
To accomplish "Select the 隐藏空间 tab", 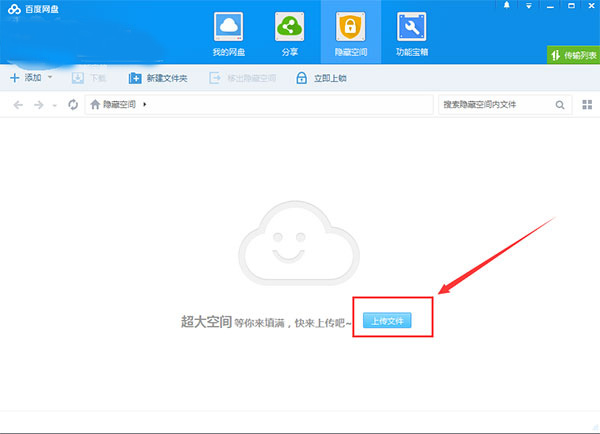I will coord(351,34).
